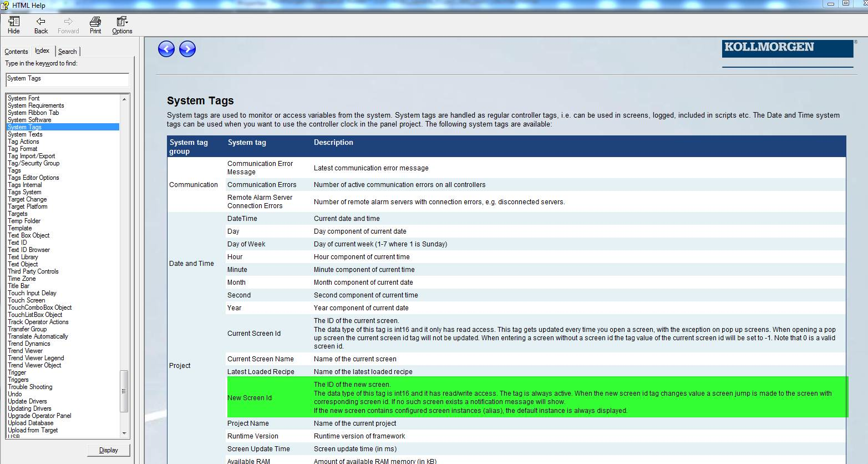868x464 pixels.
Task: Click the HTML Help title bar icon
Action: click(x=5, y=5)
